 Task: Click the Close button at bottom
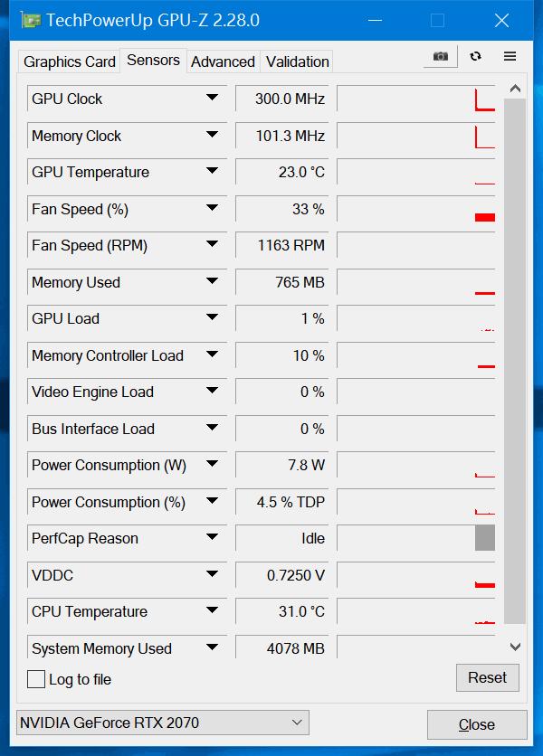pos(476,724)
